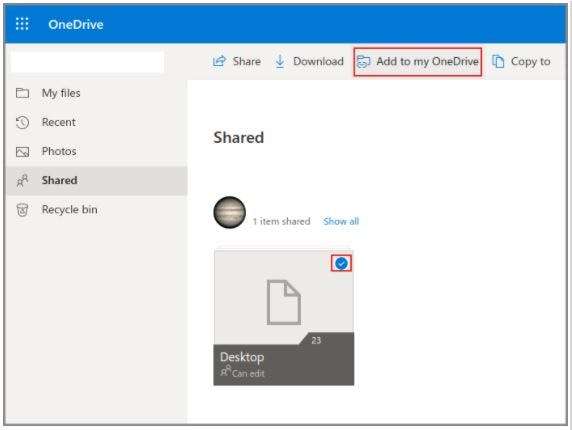Go to My files label in navigation
Viewport: 572px width, 430px height.
click(x=61, y=93)
